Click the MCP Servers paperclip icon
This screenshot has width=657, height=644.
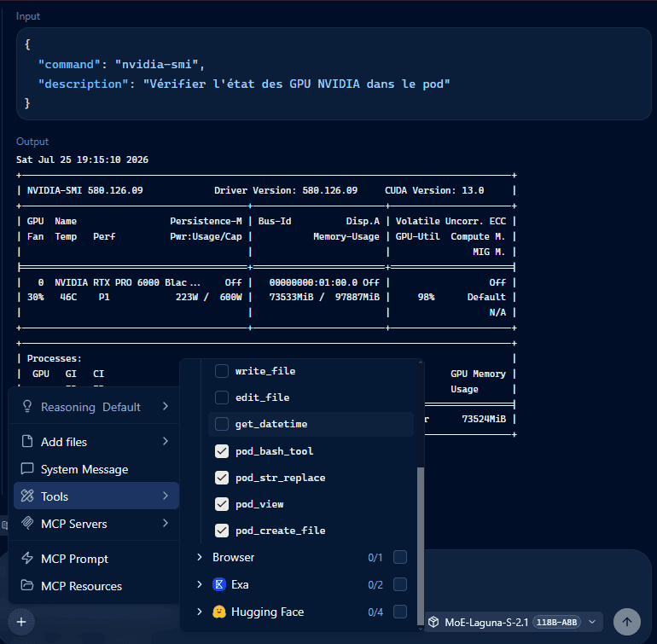(27, 523)
